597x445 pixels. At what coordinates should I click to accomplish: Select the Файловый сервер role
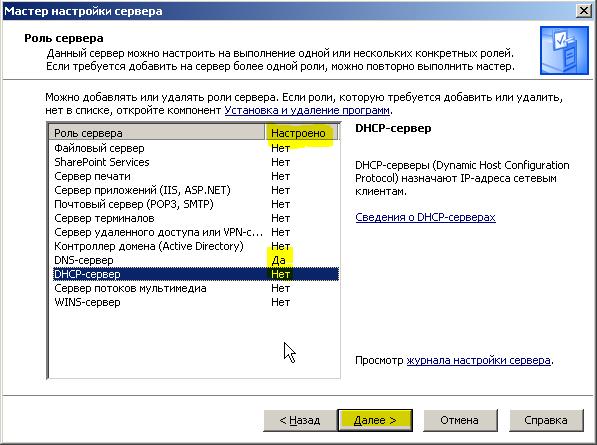tap(196, 148)
